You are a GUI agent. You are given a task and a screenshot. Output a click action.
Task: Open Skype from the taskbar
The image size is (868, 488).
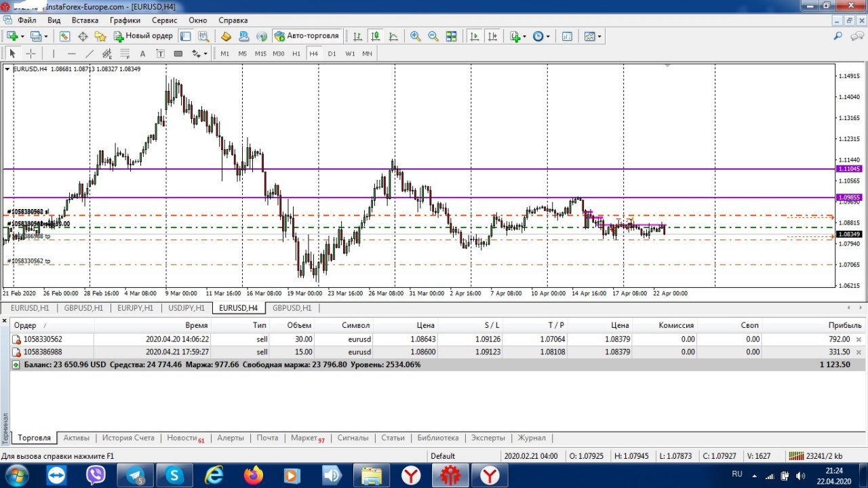(175, 475)
